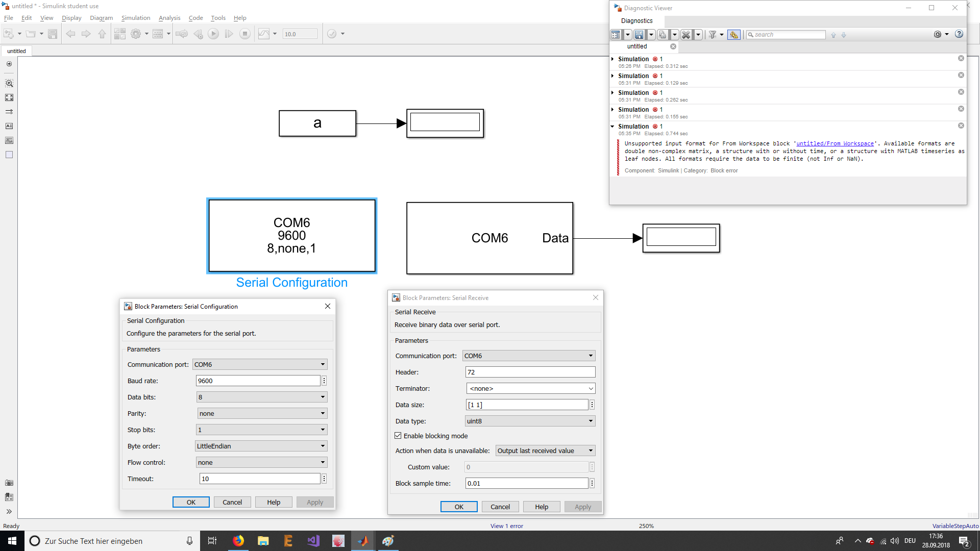Click Diagnostic Viewer settings gear icon
980x551 pixels.
click(x=938, y=34)
